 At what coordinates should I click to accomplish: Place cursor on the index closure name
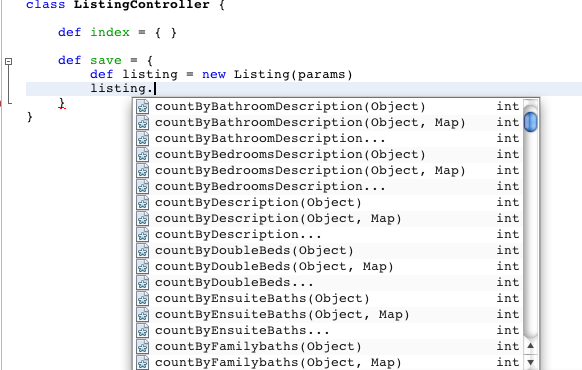(110, 32)
